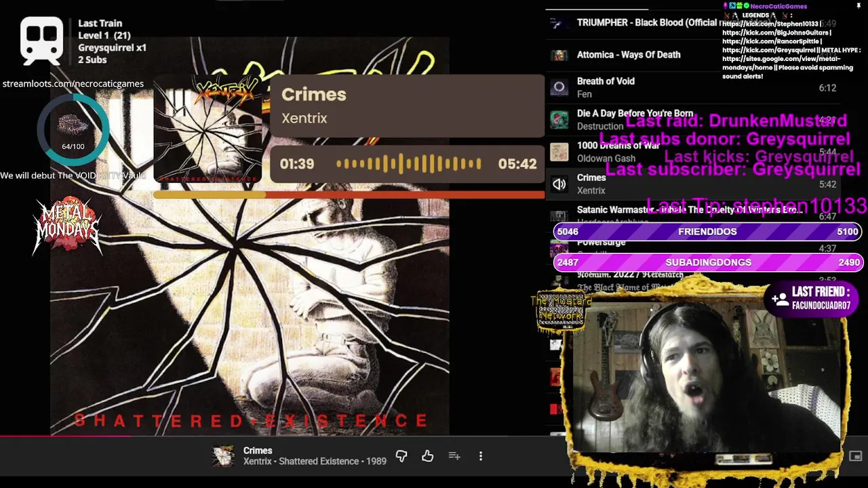This screenshot has width=868, height=488.
Task: Click the orange progress strip under overlay widget
Action: click(x=349, y=195)
